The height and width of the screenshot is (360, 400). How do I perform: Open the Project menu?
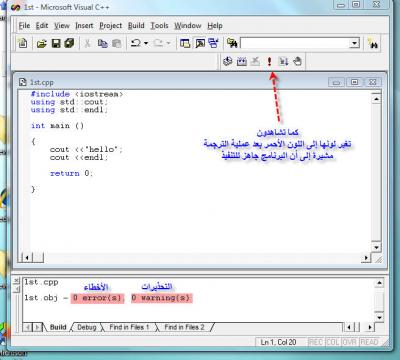tap(111, 26)
